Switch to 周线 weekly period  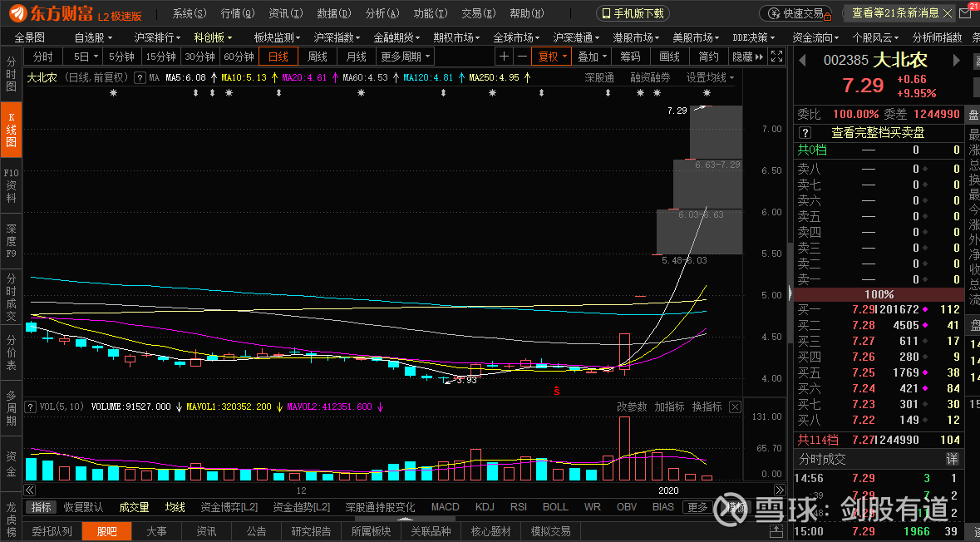click(318, 57)
